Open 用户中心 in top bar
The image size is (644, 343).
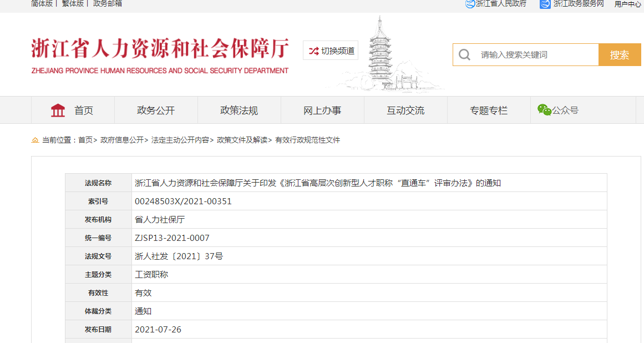(x=627, y=4)
